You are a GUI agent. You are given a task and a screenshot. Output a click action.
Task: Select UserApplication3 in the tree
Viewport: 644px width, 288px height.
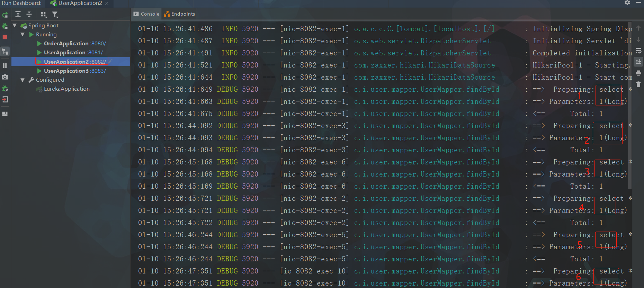66,71
